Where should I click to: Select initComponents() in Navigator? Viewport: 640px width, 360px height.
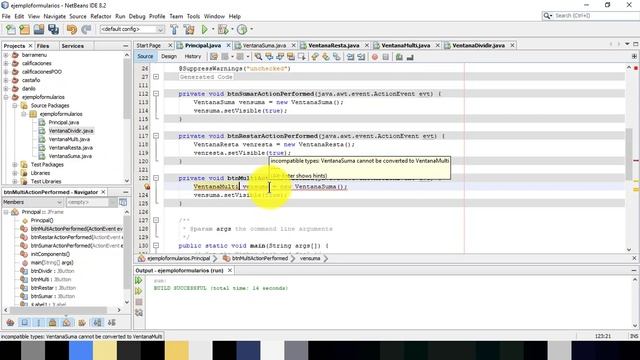click(x=50, y=254)
